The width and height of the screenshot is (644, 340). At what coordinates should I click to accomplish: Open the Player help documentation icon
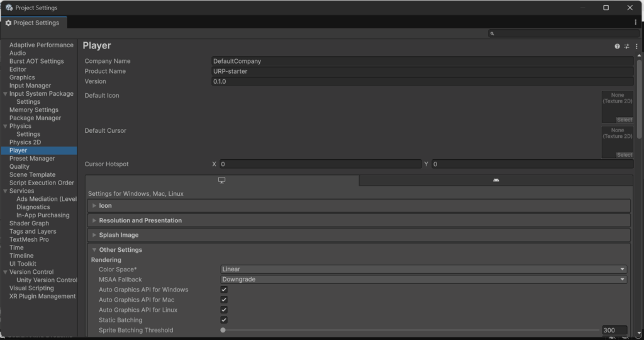618,47
